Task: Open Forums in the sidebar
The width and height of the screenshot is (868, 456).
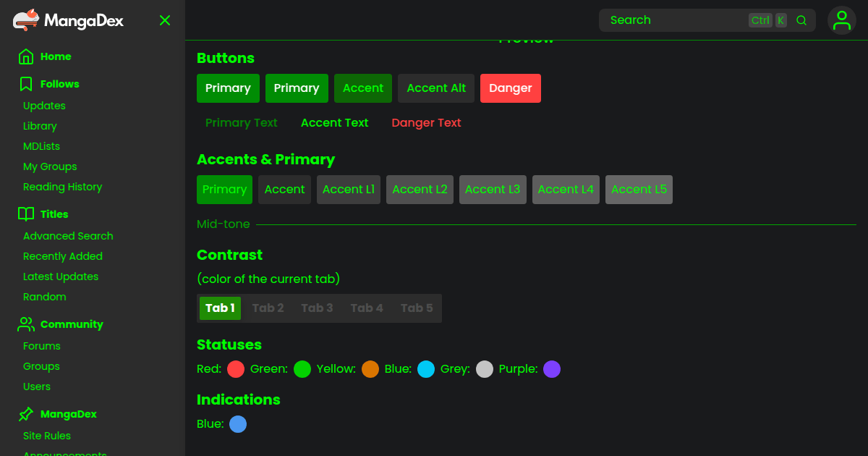Action: [42, 346]
